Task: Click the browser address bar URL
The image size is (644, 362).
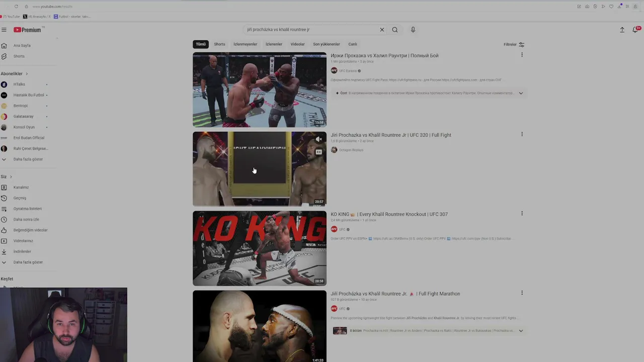Action: (52, 7)
